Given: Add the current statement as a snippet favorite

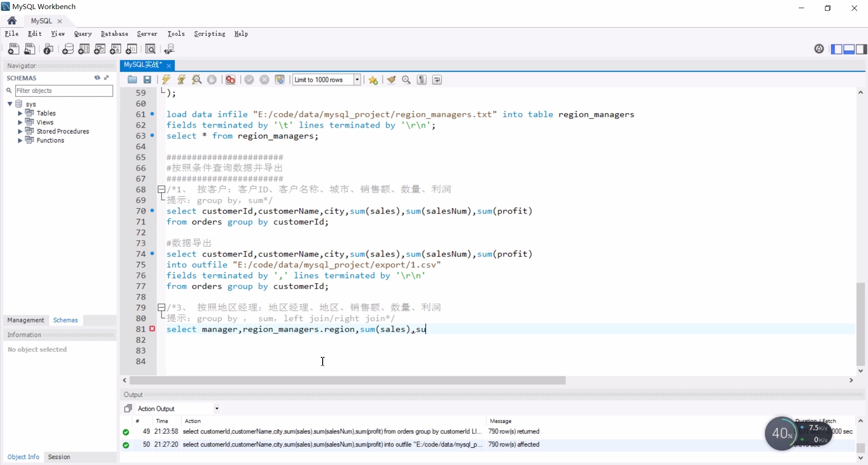Looking at the screenshot, I should point(373,80).
